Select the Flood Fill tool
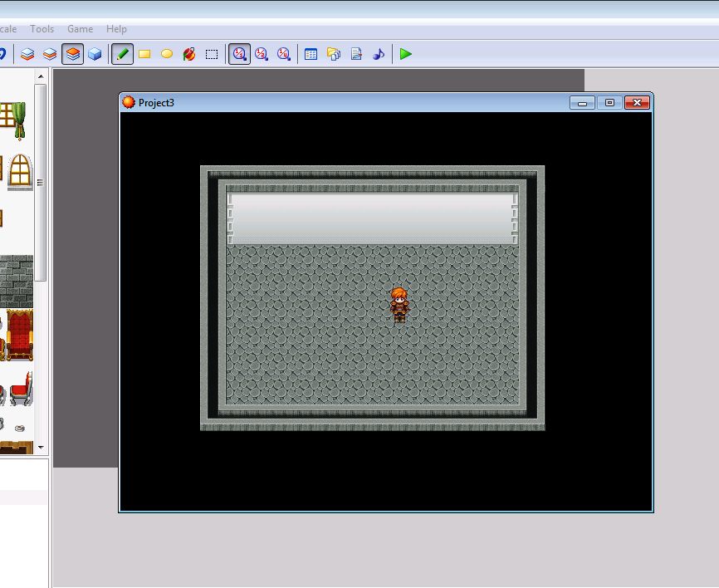The width and height of the screenshot is (719, 588). pos(189,54)
